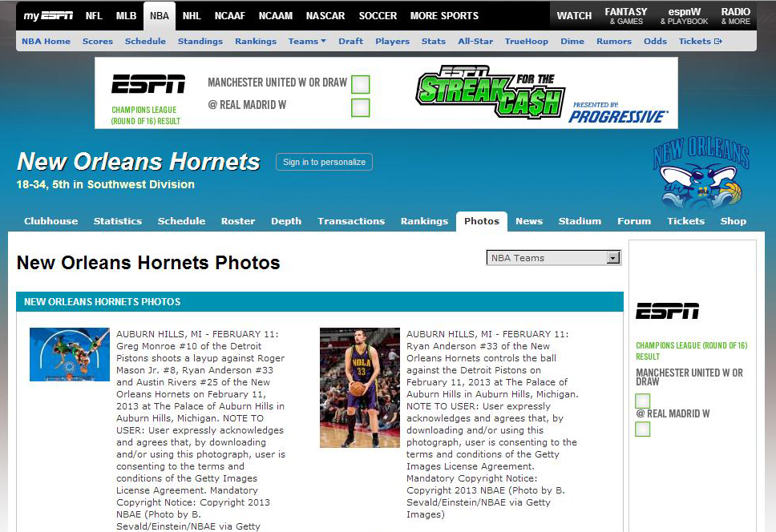This screenshot has height=532, width=776.
Task: Click the New Orleans Hornets team logo
Action: [701, 176]
